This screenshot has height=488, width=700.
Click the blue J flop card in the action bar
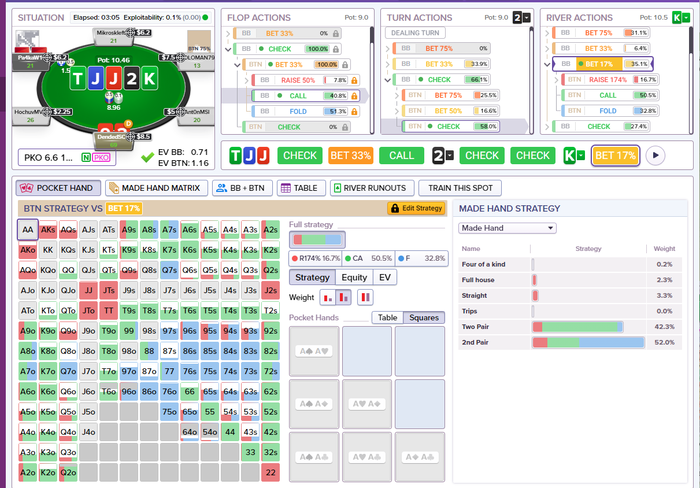point(249,155)
